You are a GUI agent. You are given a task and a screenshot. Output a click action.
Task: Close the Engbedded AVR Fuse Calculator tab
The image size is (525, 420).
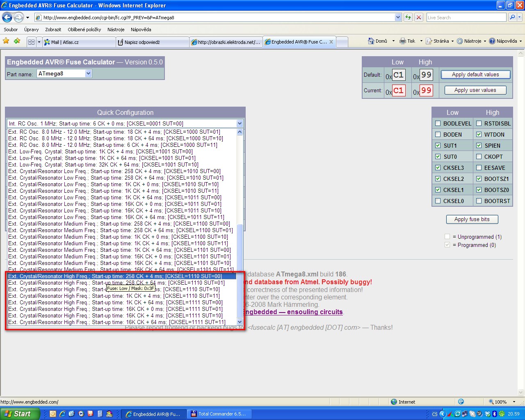[x=331, y=42]
